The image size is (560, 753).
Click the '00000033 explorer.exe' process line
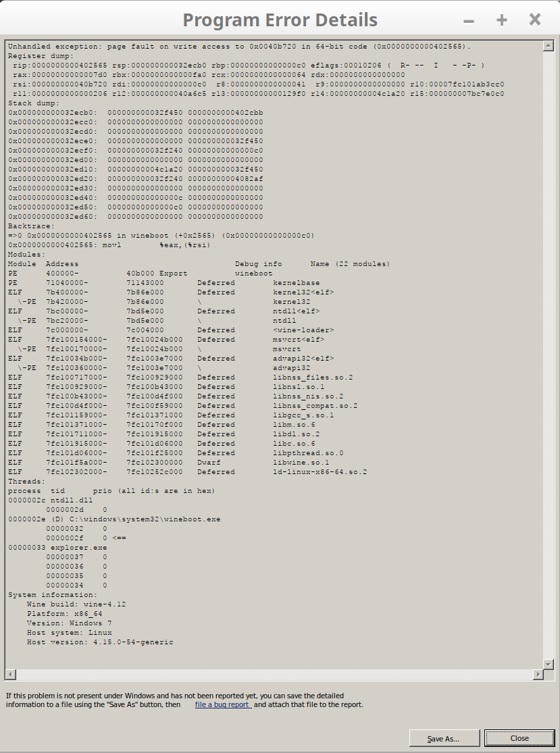coord(57,548)
